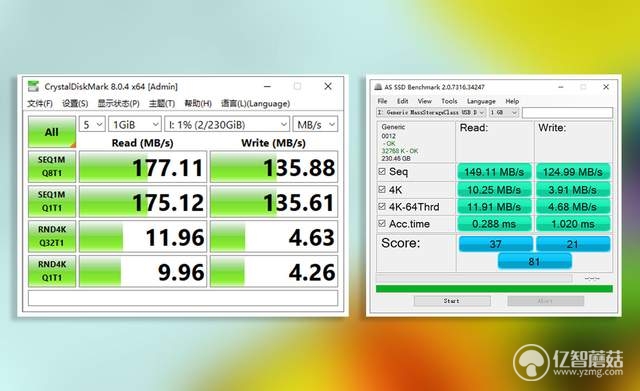This screenshot has width=640, height=391.
Task: Uncheck the 4K test checkbox
Action: tap(382, 189)
